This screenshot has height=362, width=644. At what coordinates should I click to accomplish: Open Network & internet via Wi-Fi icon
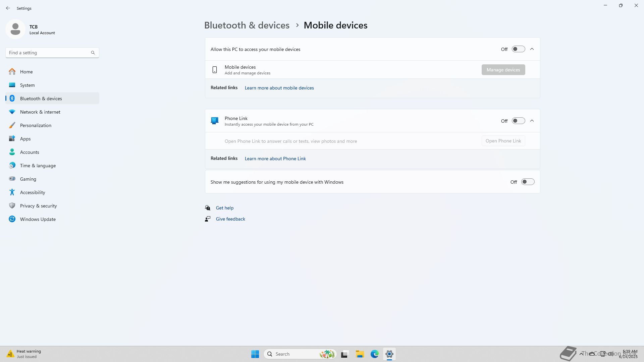click(12, 112)
